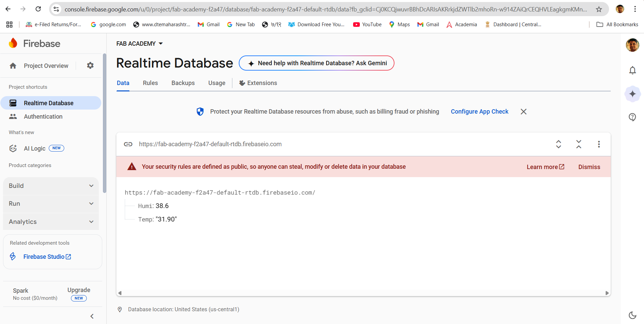The image size is (644, 324).
Task: Open Chrome apps grid icon
Action: (9, 25)
